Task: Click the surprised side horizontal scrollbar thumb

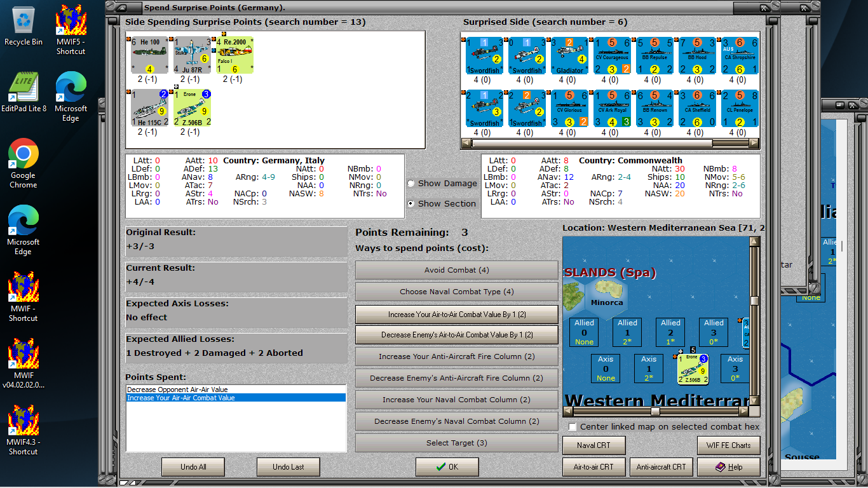Action: click(592, 144)
